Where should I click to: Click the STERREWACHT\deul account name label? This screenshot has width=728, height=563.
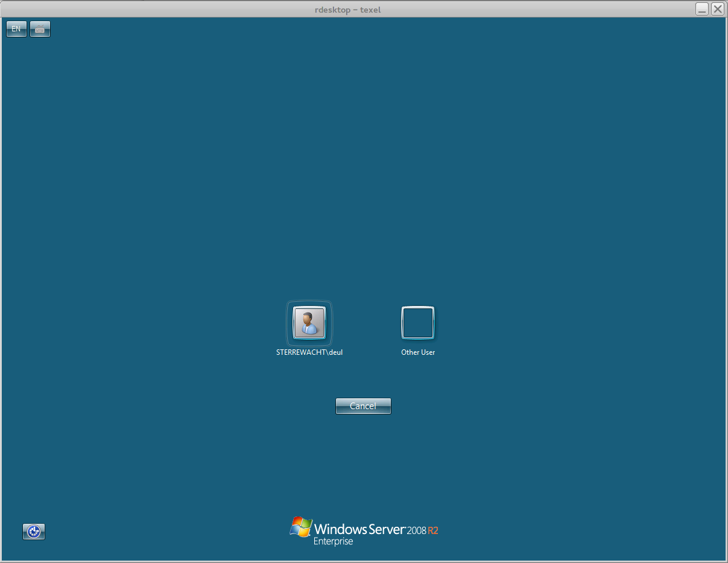309,352
